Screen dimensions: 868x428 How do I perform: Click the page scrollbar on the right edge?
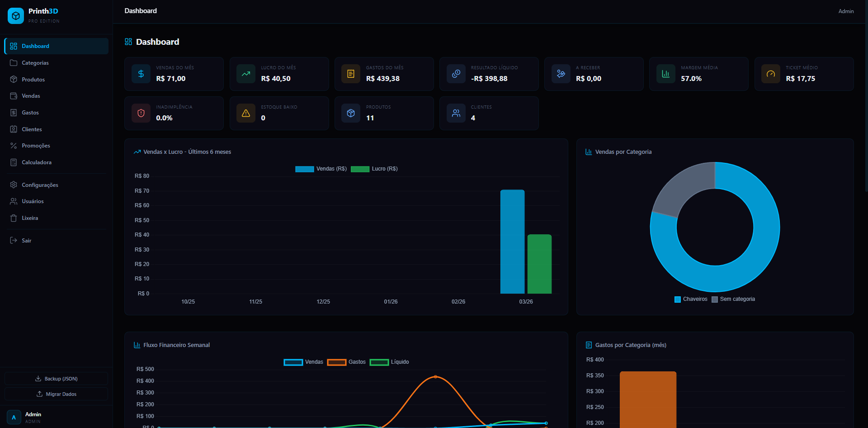click(x=866, y=96)
